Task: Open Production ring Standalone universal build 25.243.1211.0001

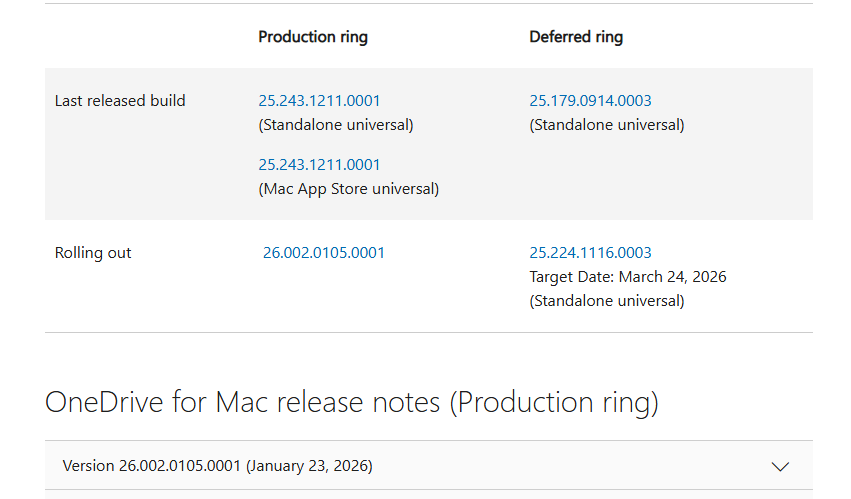Action: (319, 101)
